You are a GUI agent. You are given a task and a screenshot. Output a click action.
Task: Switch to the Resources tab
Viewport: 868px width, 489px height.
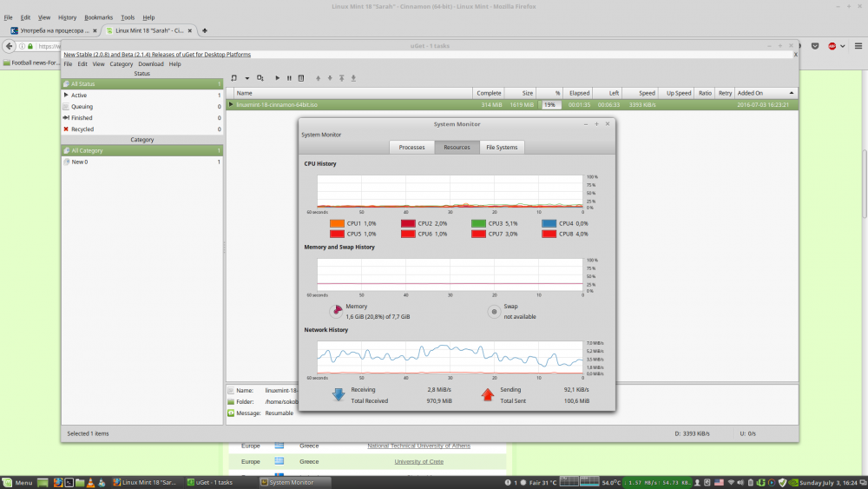click(x=457, y=148)
